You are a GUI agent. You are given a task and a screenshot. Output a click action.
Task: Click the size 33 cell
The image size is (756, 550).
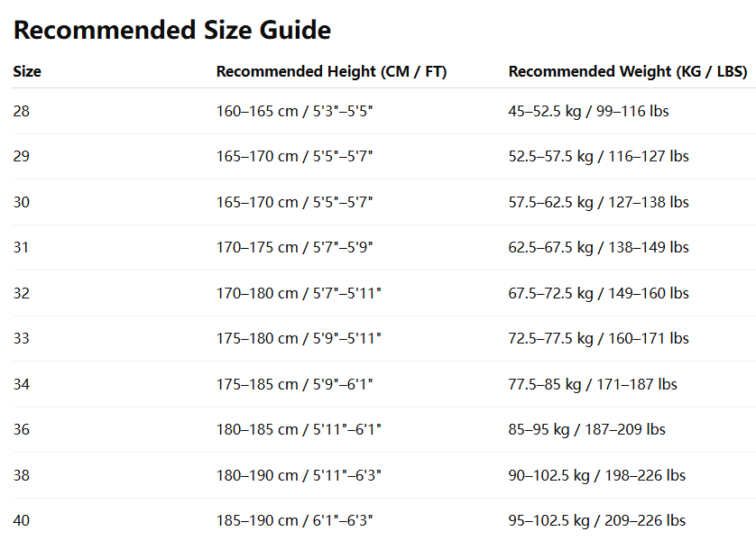coord(22,338)
